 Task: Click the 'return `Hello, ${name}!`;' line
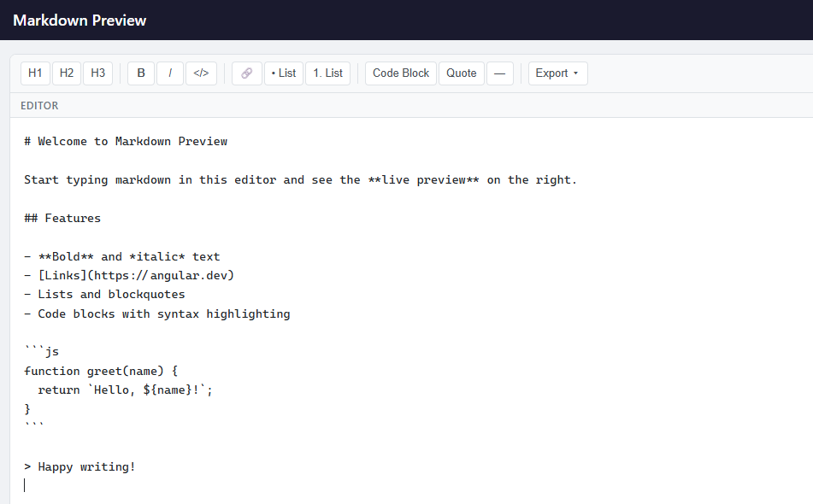[125, 390]
